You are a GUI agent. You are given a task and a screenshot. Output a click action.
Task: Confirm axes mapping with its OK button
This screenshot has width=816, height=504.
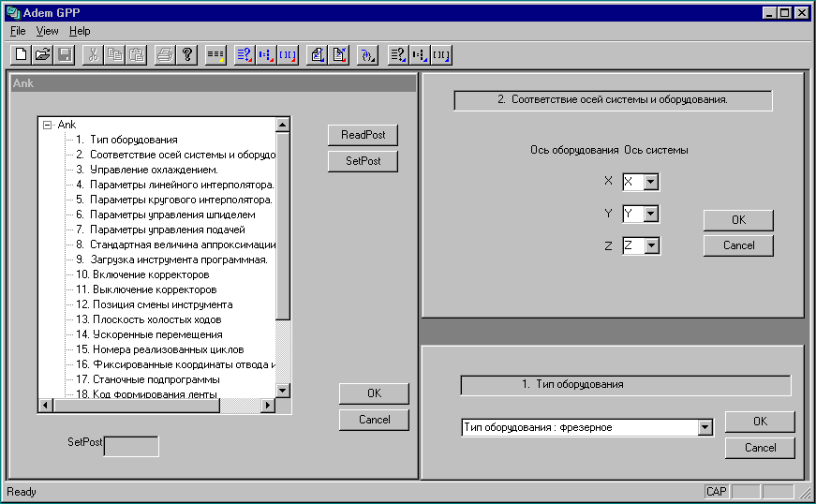[738, 220]
